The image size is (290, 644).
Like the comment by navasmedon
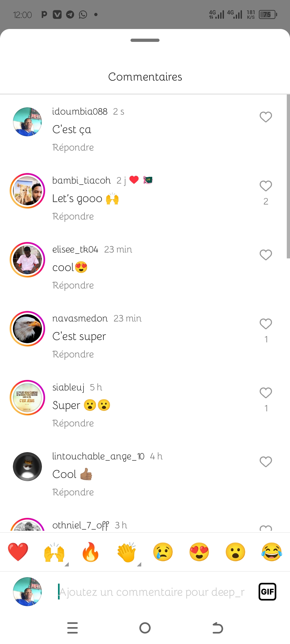tap(266, 324)
